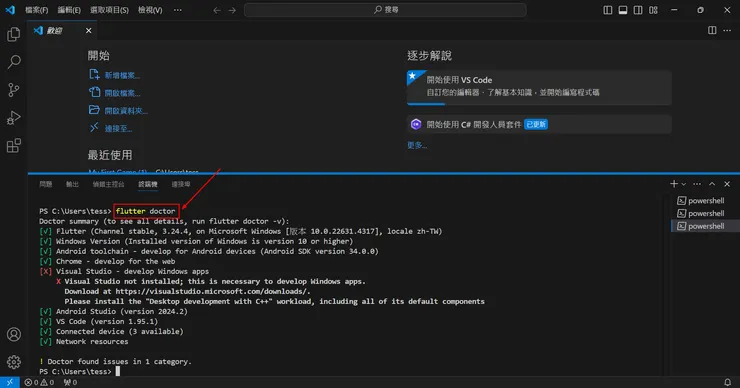Toggle the bottom panel visibility

click(623, 10)
